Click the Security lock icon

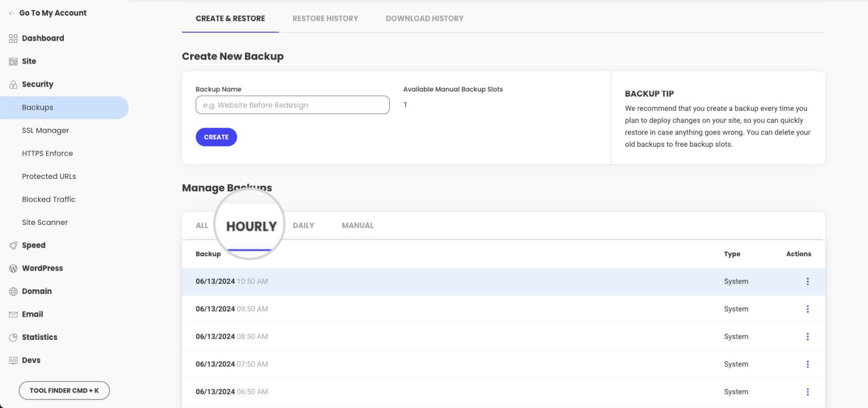point(13,84)
